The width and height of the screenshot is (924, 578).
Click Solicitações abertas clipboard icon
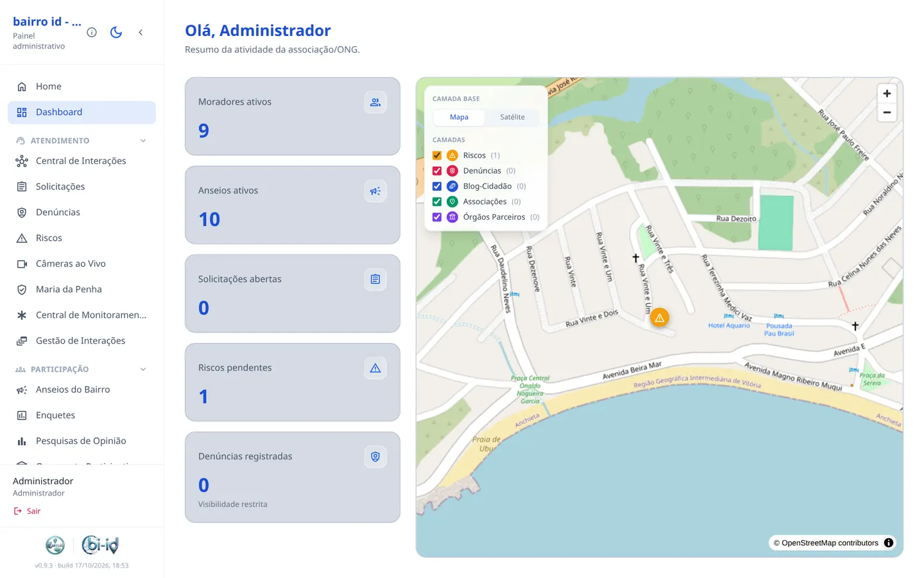click(375, 279)
